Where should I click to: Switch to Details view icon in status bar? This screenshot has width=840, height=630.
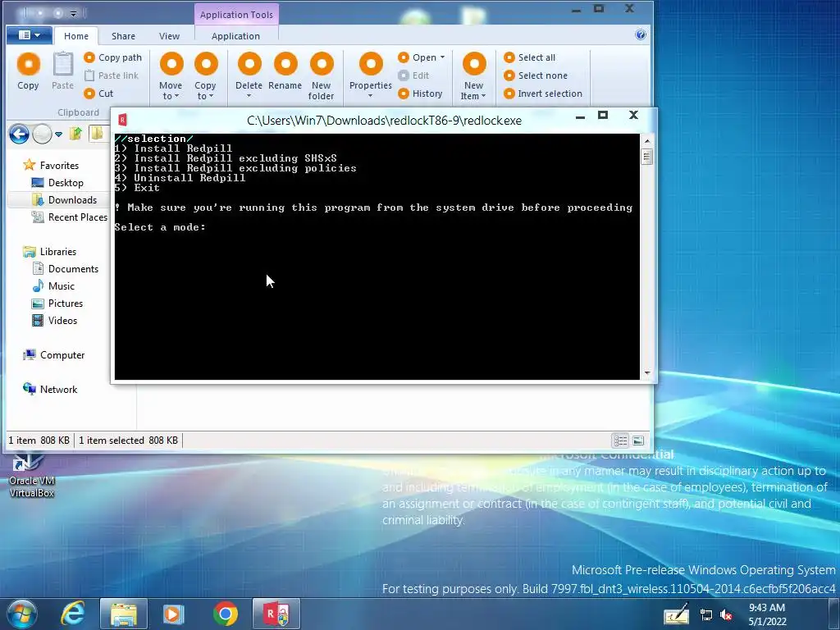620,441
